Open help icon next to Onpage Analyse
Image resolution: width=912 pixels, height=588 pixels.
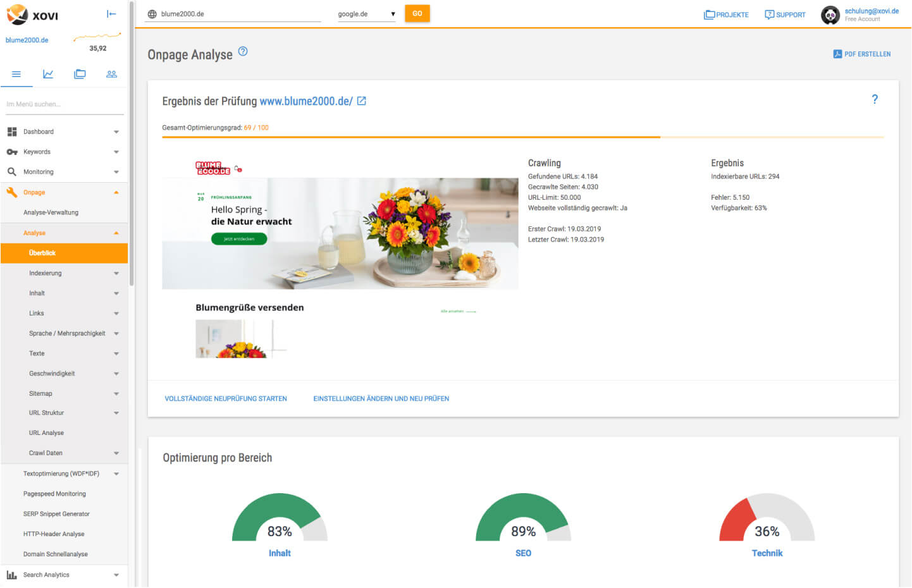(243, 52)
